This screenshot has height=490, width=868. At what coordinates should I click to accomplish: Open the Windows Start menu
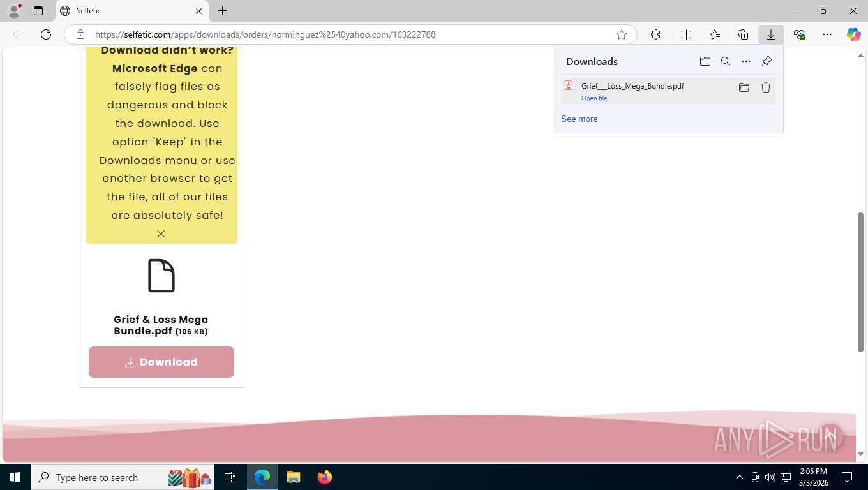click(x=15, y=477)
